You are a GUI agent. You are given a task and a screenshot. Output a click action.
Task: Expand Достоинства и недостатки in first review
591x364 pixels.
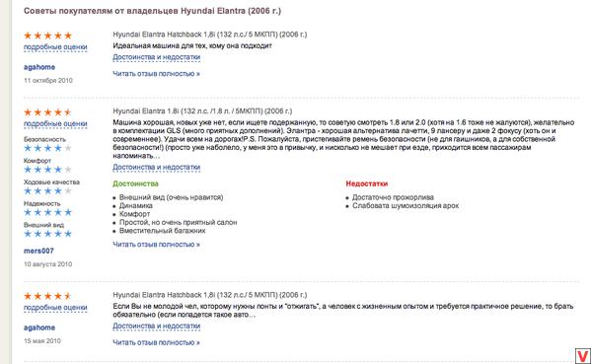157,57
